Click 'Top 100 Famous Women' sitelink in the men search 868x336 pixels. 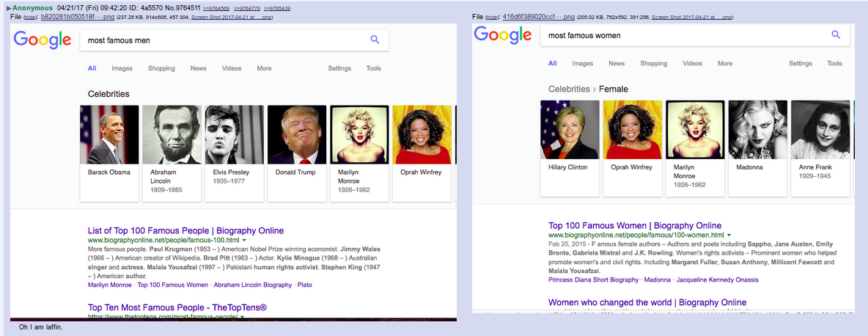coord(173,285)
